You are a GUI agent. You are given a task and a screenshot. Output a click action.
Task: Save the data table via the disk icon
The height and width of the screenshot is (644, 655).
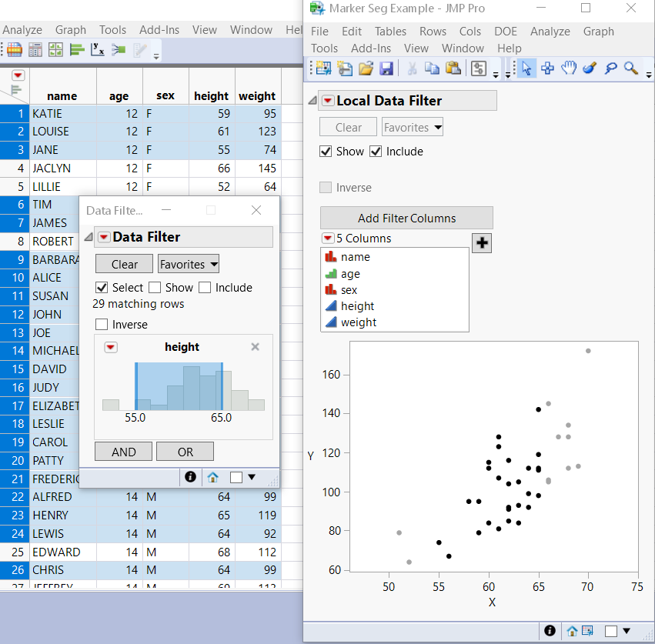(385, 68)
